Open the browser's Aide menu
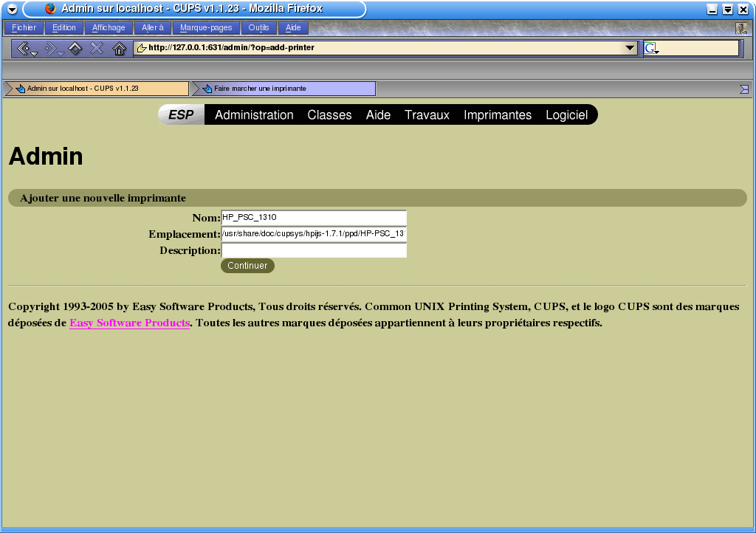Viewport: 756px width, 533px height. tap(293, 28)
